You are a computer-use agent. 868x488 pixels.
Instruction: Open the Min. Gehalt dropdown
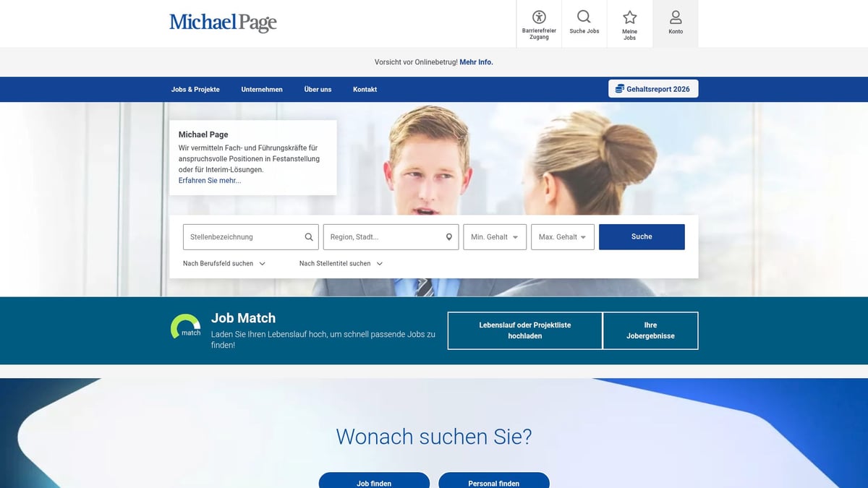pos(495,237)
